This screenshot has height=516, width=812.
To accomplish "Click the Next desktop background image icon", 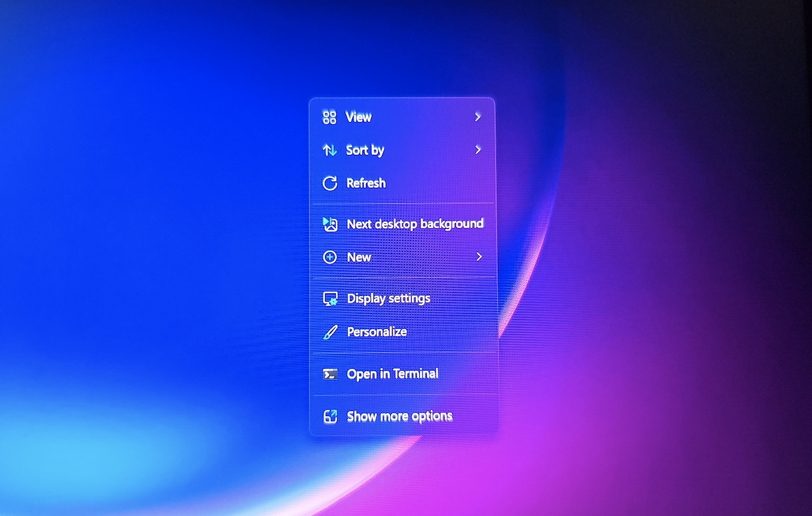I will click(329, 224).
